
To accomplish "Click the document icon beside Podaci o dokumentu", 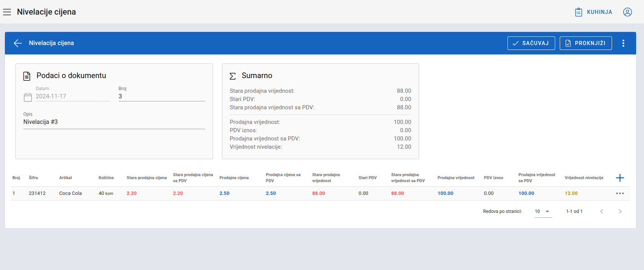I will tap(27, 76).
